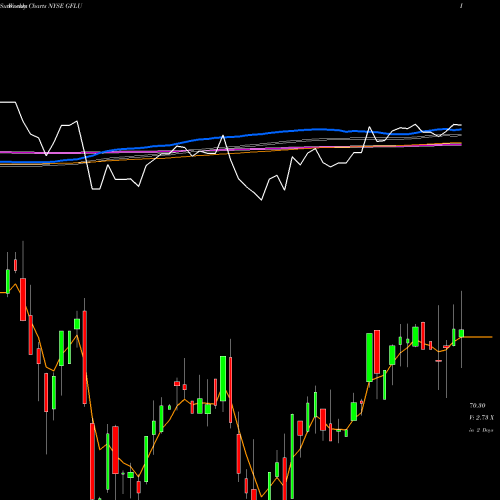Image resolution: width=500 pixels, height=500 pixels.
Task: Click the flat orange line extending past the candles
Action: [478, 337]
